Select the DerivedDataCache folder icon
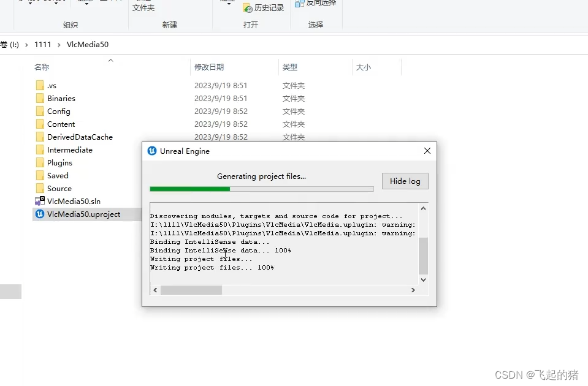 click(x=40, y=137)
